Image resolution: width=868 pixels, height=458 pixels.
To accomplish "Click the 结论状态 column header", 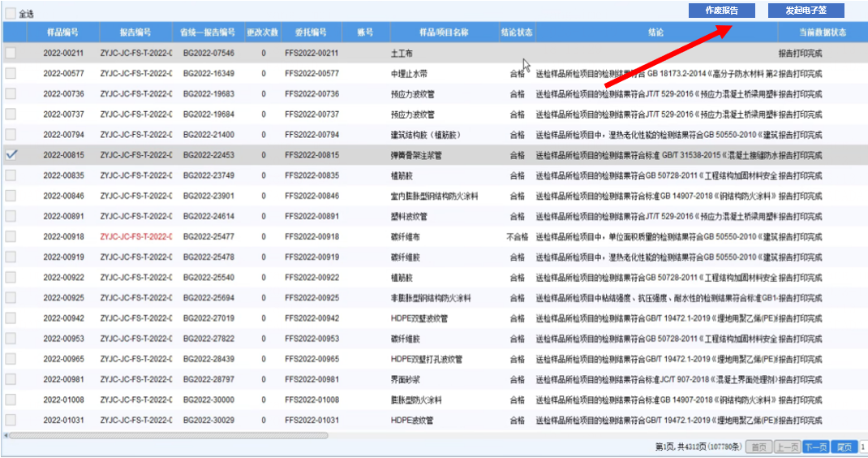I will (x=517, y=32).
